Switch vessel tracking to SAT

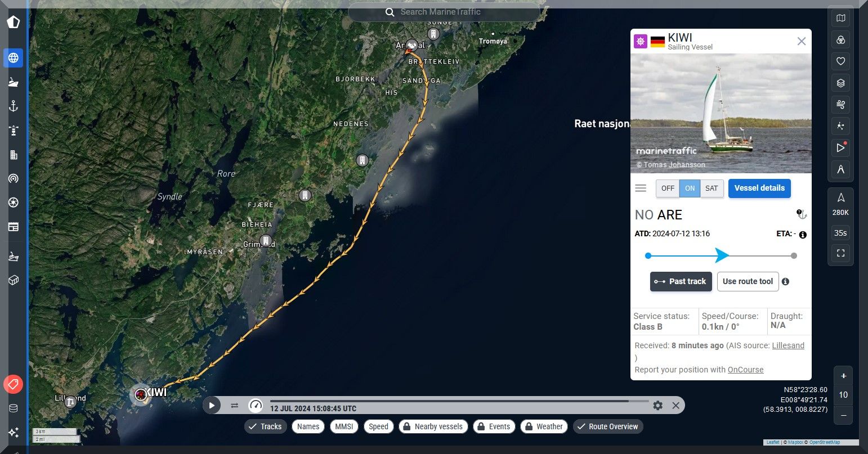[x=712, y=188]
